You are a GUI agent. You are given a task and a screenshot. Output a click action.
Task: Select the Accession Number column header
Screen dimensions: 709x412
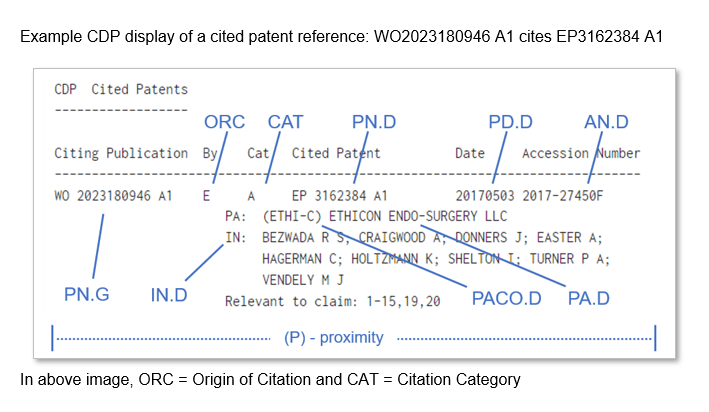coord(581,153)
